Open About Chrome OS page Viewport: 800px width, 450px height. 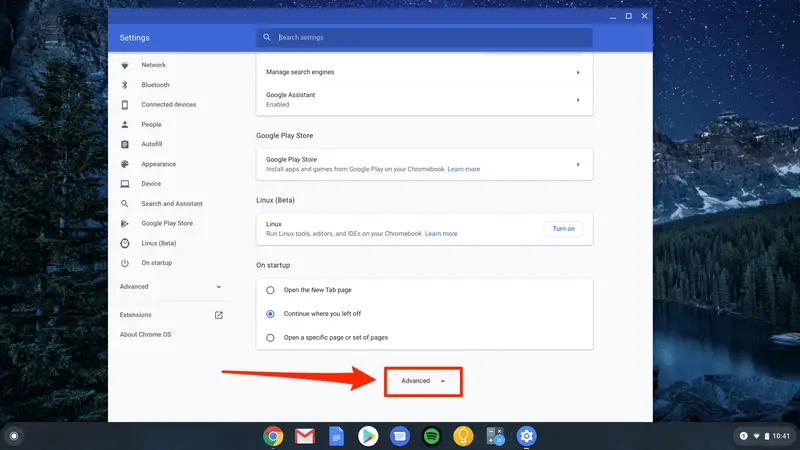pyautogui.click(x=145, y=334)
